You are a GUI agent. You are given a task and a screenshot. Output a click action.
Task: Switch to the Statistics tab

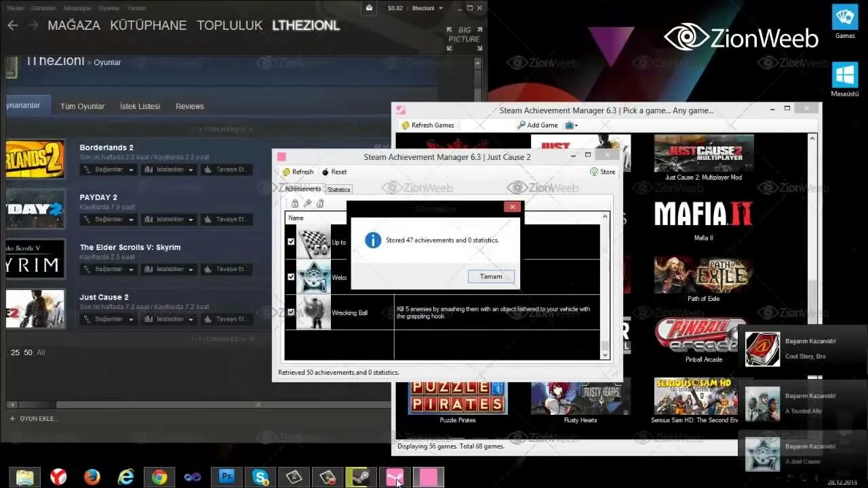339,190
